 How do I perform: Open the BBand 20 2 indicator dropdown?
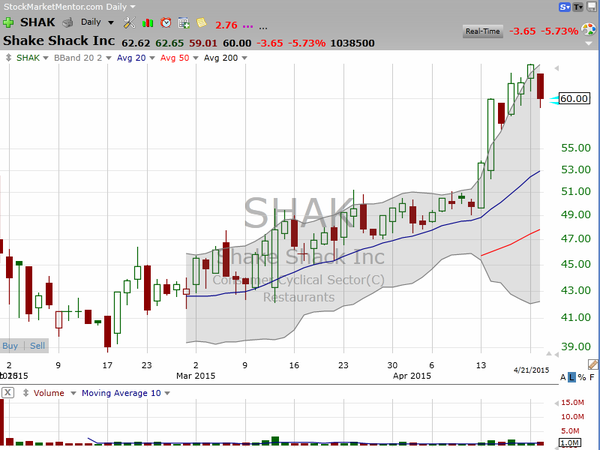pos(108,58)
